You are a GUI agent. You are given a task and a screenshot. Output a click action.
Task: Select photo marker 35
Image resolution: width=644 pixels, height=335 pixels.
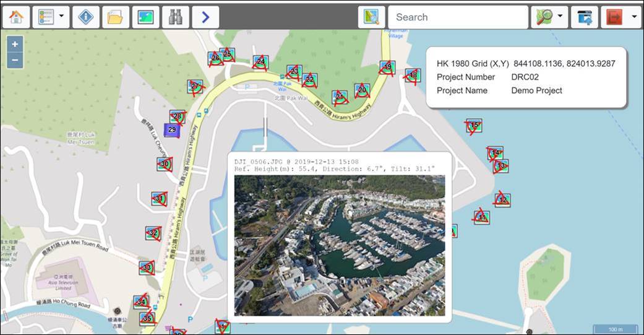coord(147,318)
